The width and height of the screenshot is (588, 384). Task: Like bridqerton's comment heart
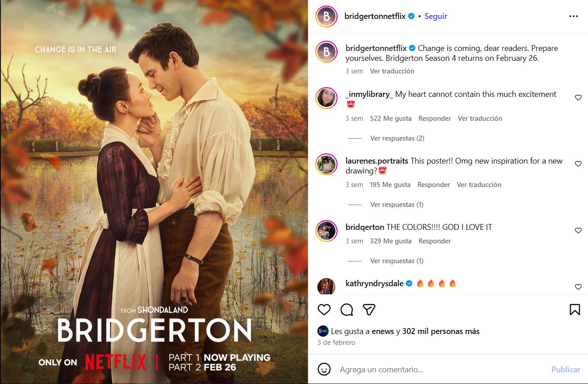[x=578, y=230]
